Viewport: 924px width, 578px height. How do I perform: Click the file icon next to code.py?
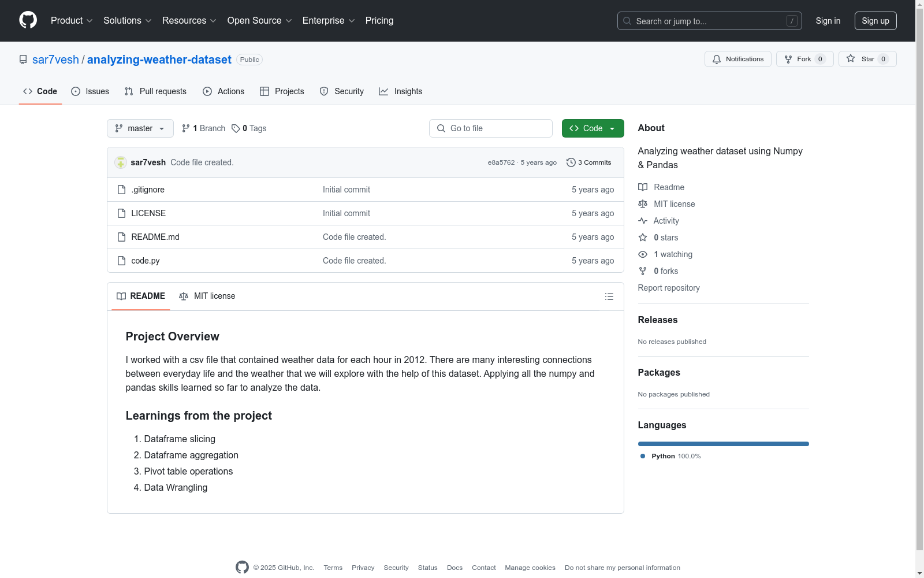pos(121,261)
